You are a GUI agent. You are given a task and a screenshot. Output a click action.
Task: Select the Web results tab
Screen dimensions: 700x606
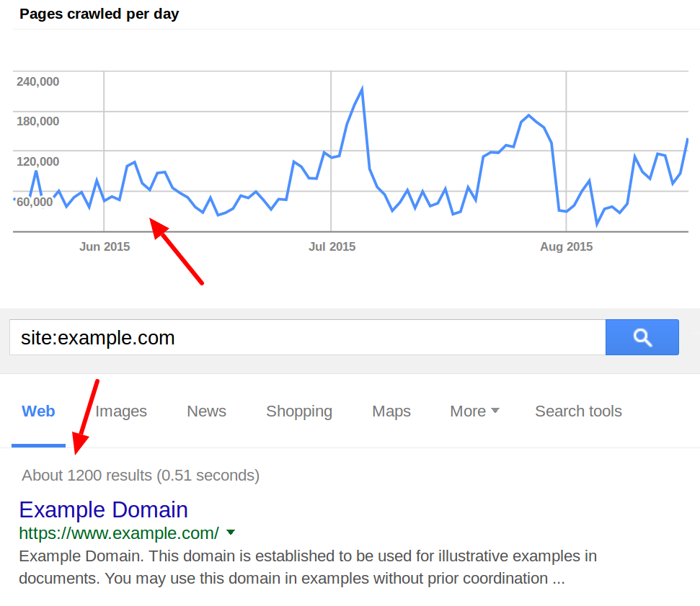[x=38, y=411]
